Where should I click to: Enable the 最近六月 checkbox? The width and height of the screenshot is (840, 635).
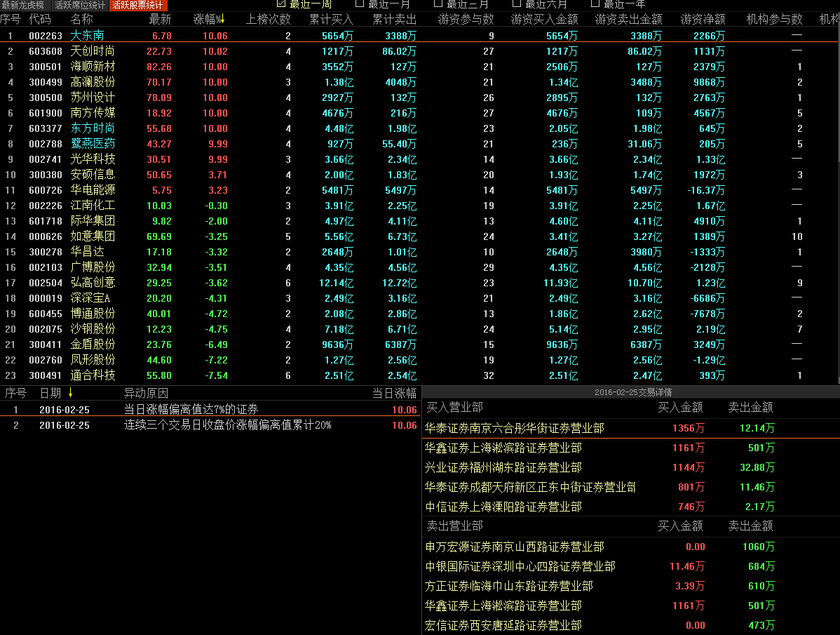pyautogui.click(x=517, y=4)
